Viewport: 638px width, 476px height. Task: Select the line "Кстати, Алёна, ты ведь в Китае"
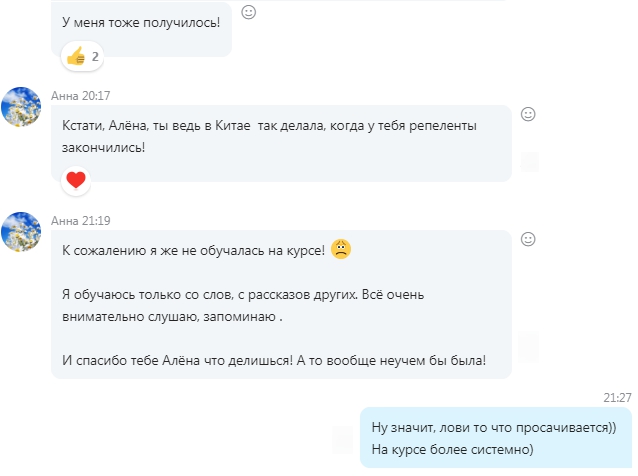coord(156,125)
